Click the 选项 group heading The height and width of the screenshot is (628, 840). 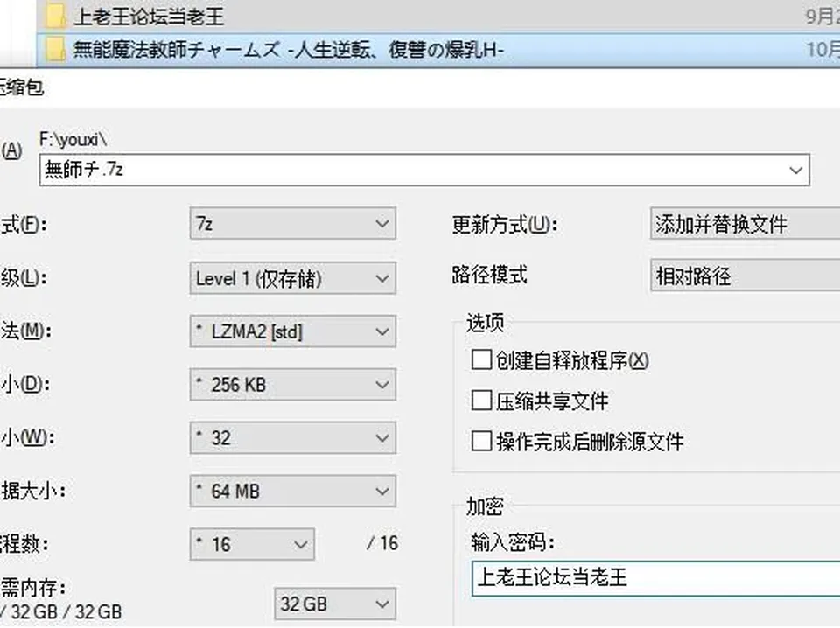[485, 323]
